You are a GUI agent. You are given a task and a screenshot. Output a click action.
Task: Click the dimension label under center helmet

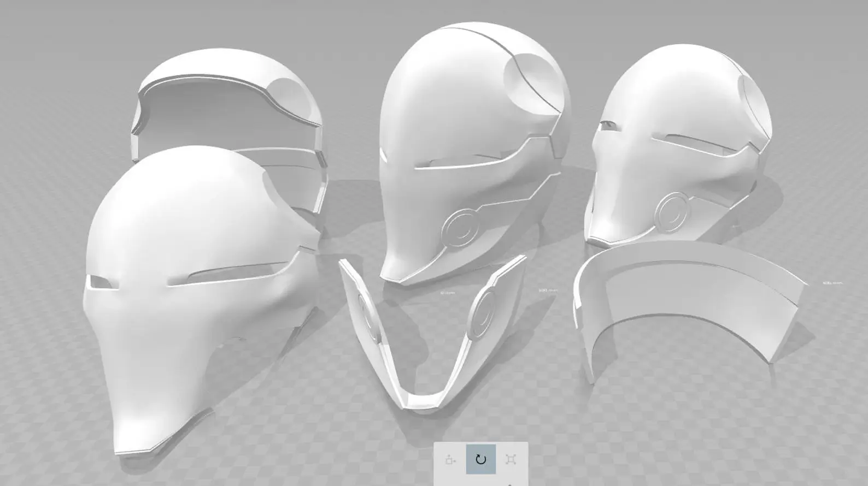coord(447,293)
